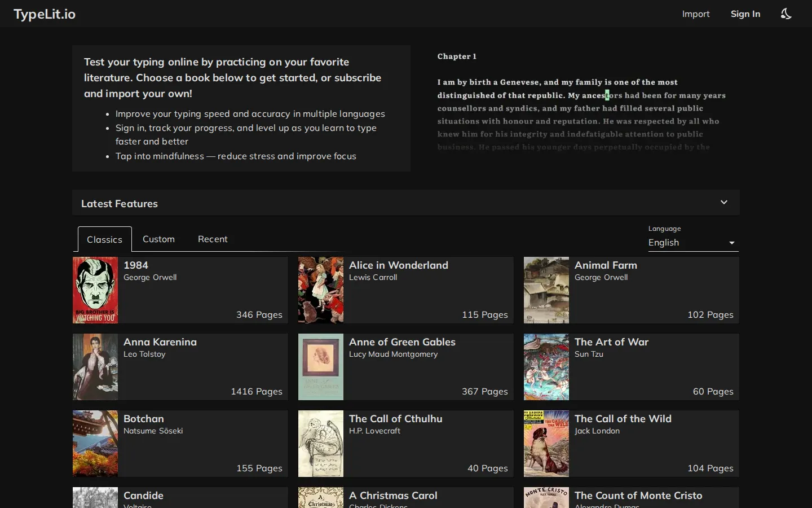Click The Call of the Wild title
Screen dimensions: 812x508
(623, 419)
